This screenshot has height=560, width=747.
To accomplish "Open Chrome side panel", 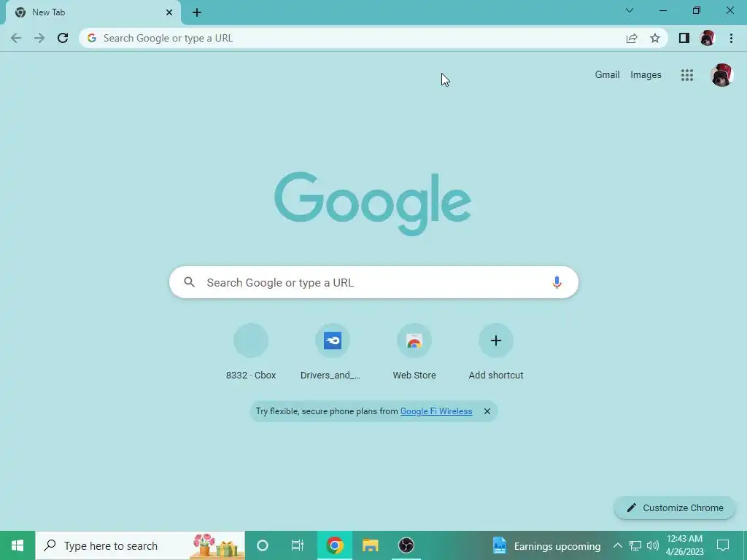I will [684, 38].
